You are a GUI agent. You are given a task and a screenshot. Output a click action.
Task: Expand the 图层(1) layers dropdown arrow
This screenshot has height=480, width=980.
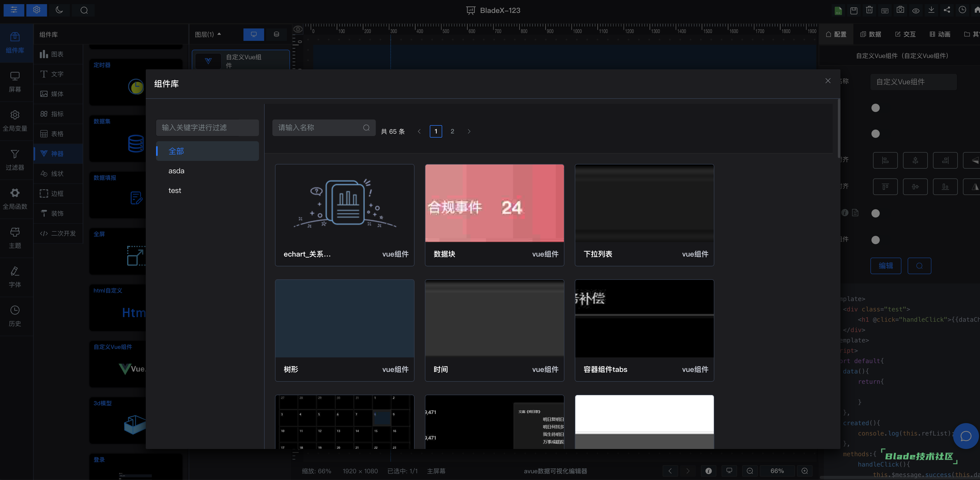click(x=219, y=34)
